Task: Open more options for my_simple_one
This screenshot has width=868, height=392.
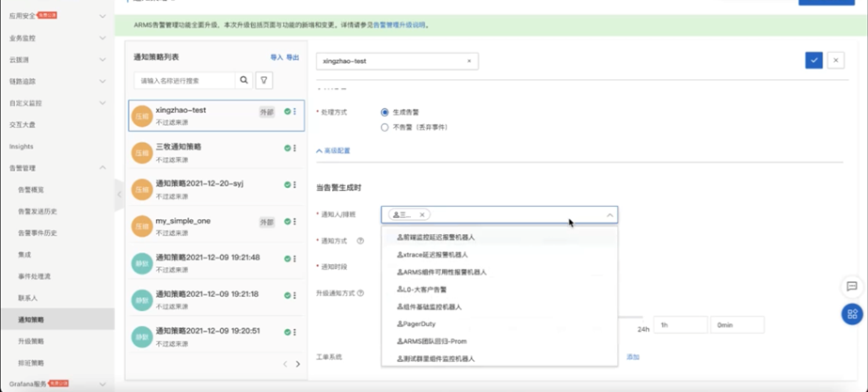Action: (x=294, y=222)
